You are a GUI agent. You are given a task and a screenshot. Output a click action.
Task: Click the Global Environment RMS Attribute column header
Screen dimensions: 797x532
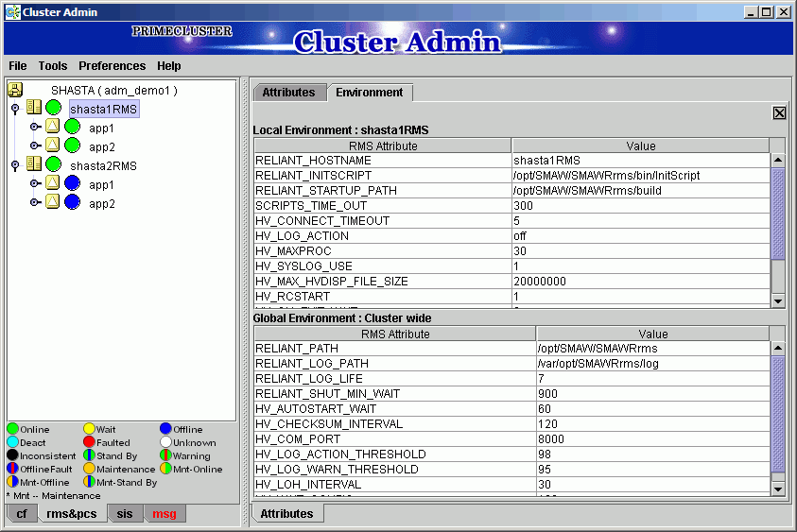(395, 334)
